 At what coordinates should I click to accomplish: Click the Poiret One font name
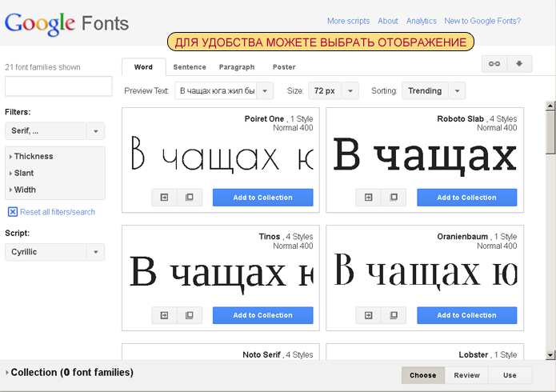264,119
